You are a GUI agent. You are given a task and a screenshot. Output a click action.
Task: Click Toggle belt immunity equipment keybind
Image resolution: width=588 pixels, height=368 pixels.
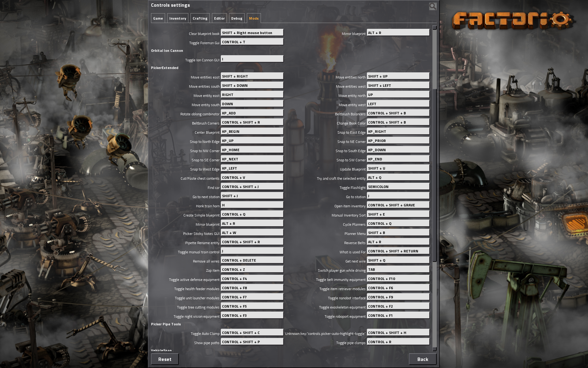click(398, 278)
